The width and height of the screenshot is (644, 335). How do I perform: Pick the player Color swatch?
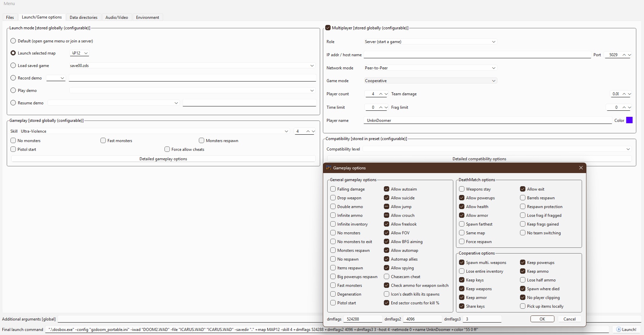coord(629,121)
